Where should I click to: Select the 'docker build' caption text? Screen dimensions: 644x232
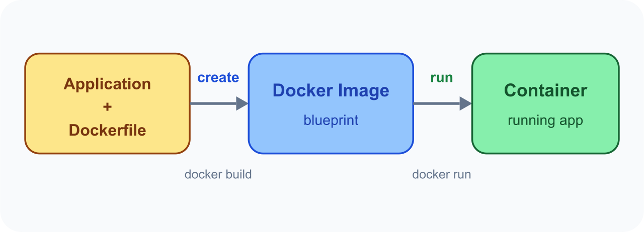[x=218, y=175]
